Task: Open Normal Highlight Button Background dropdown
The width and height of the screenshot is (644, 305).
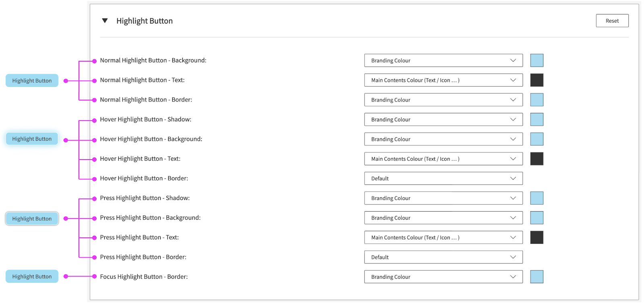Action: click(443, 60)
